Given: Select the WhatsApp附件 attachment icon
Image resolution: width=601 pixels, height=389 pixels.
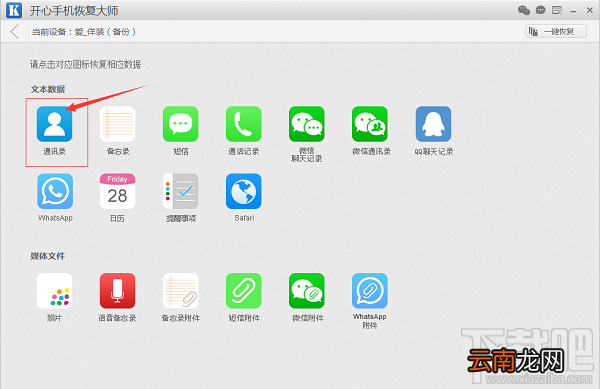Looking at the screenshot, I should pyautogui.click(x=370, y=291).
